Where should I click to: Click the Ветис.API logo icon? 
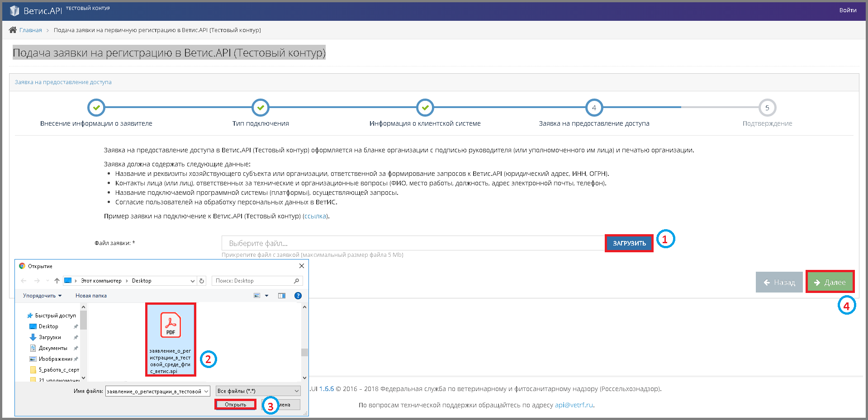pyautogui.click(x=14, y=10)
